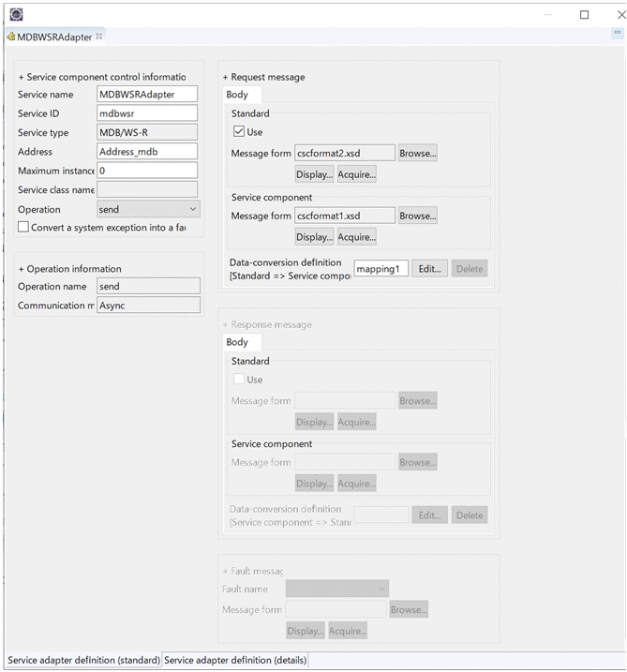Browse for the Fault message form
This screenshot has width=627, height=672.
pos(409,609)
